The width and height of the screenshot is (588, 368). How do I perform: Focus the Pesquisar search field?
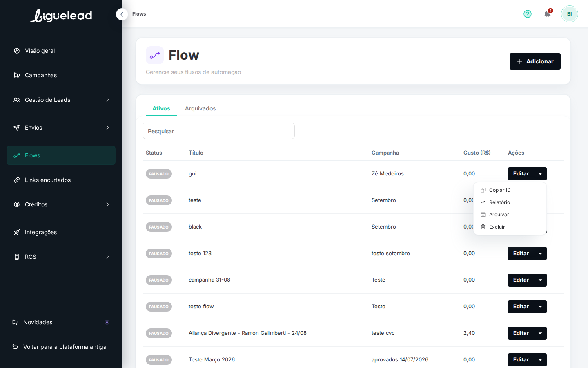tap(218, 131)
